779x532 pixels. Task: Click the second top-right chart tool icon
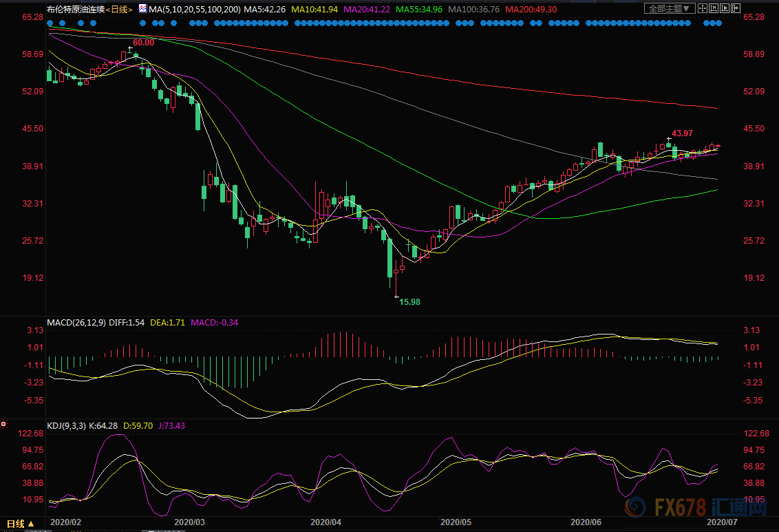click(x=713, y=9)
